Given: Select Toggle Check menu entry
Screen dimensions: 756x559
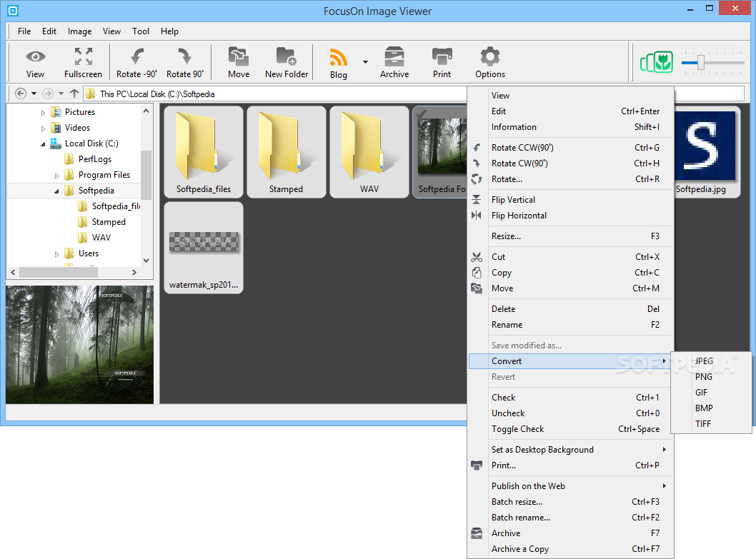Looking at the screenshot, I should coord(571,429).
